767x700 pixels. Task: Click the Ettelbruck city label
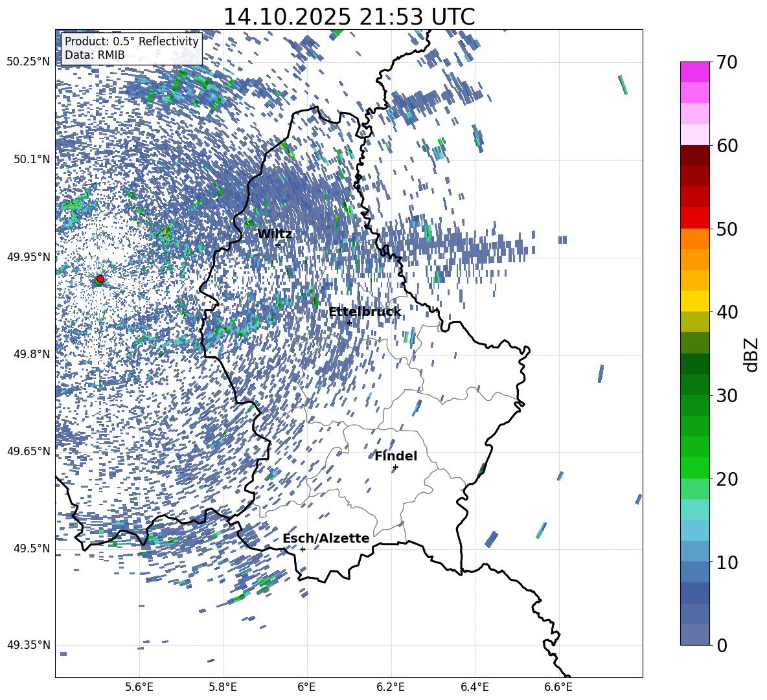point(365,312)
